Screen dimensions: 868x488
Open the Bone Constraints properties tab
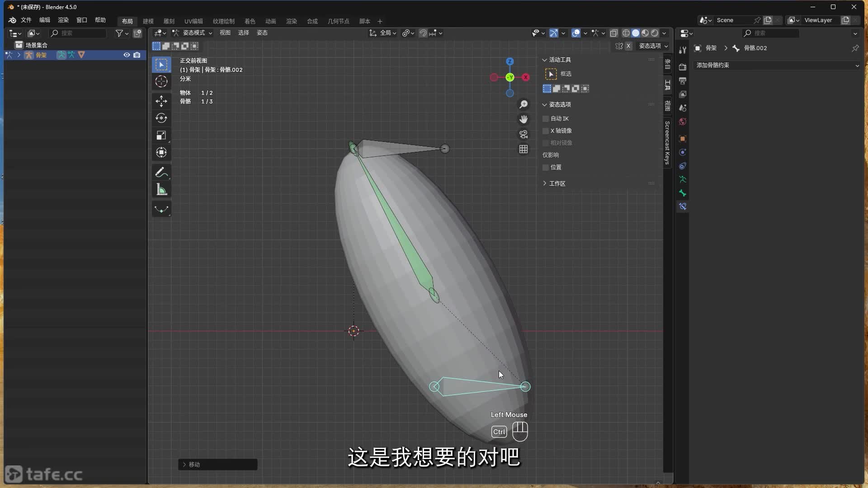coord(683,206)
